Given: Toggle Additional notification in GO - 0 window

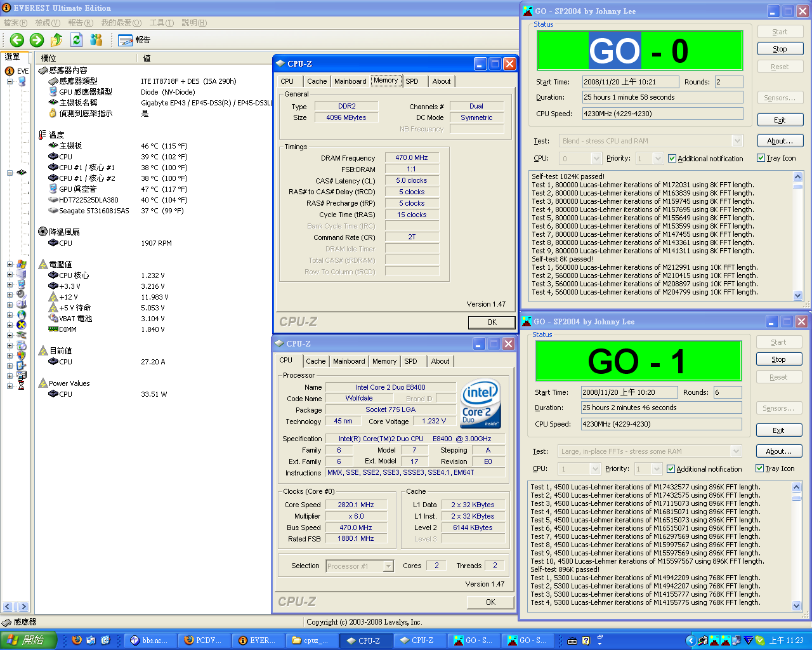Looking at the screenshot, I should [x=673, y=159].
